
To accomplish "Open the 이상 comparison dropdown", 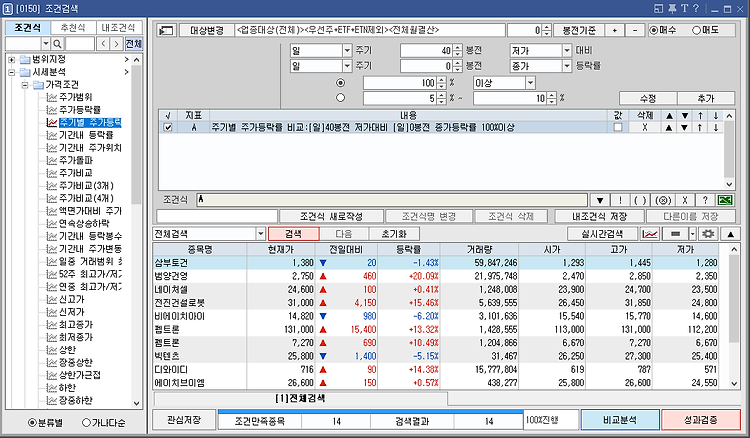I will pyautogui.click(x=530, y=83).
